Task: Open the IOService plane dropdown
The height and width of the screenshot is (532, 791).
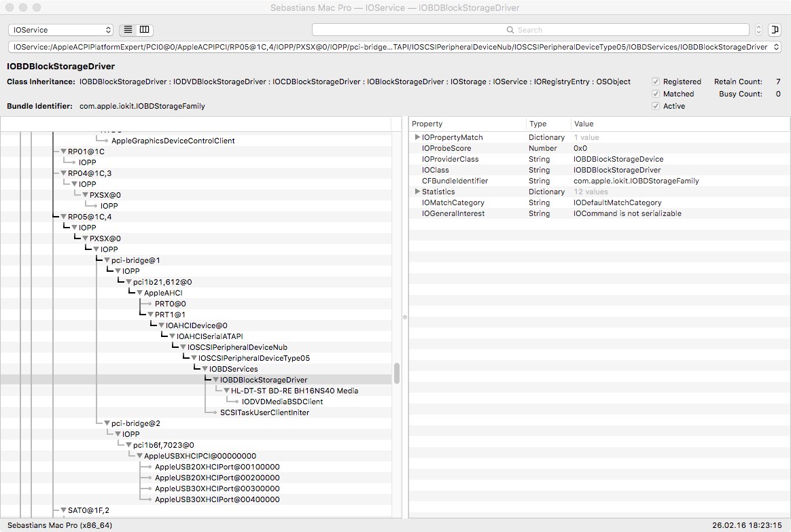Action: click(x=60, y=30)
